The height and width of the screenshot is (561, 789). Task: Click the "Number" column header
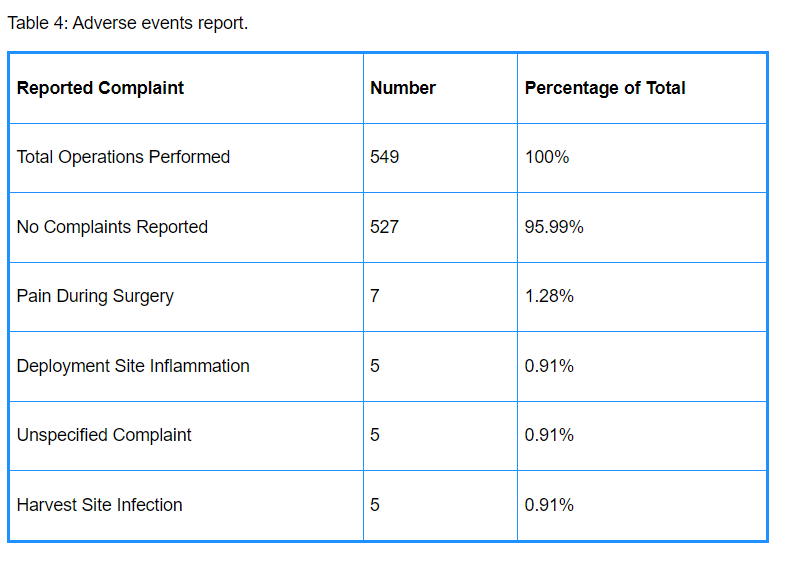(403, 88)
